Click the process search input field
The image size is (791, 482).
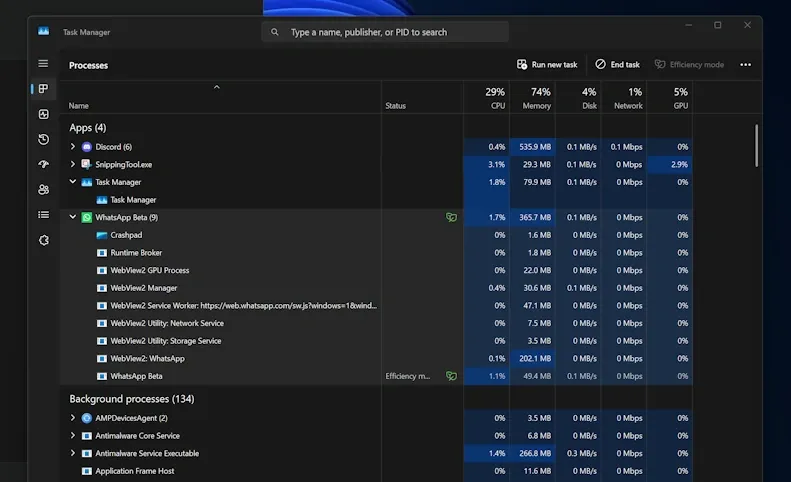point(385,32)
